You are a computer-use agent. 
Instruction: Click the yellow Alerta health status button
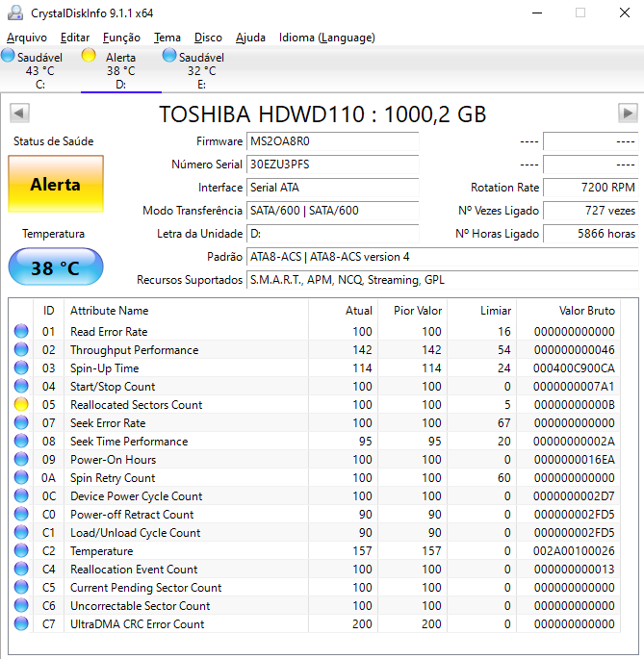pyautogui.click(x=56, y=184)
